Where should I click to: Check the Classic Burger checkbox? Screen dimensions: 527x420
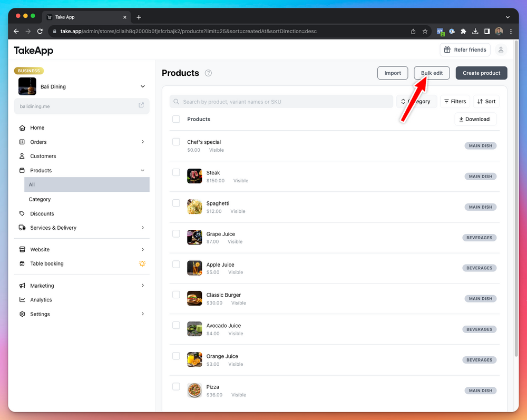click(176, 295)
